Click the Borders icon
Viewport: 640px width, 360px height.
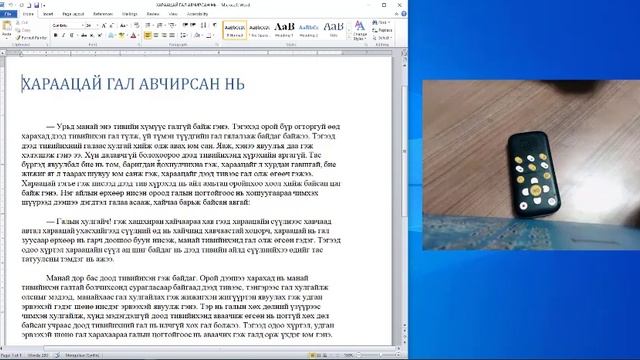coord(209,36)
